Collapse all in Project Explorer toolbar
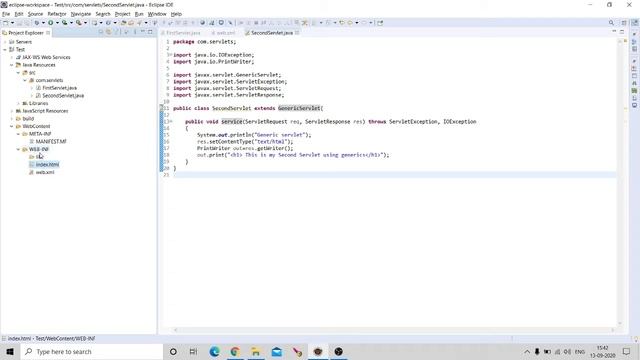 click(x=101, y=32)
